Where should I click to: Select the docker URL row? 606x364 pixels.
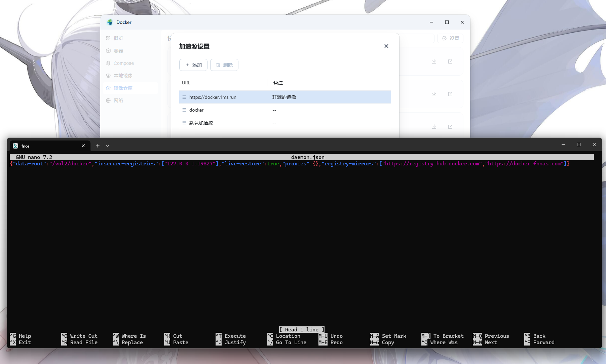(285, 110)
